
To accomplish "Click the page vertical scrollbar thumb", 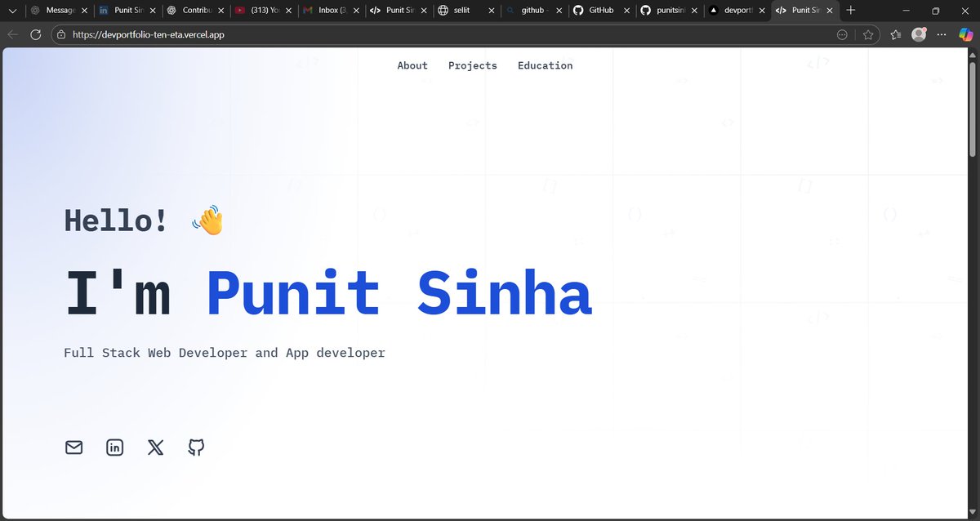I will pyautogui.click(x=972, y=109).
